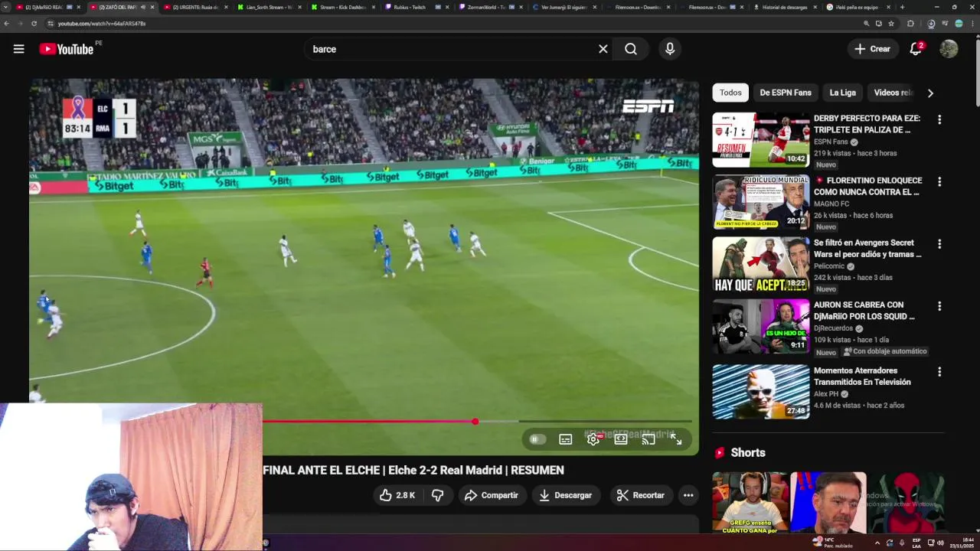
Task: Open the ESPN Fans channel link
Action: click(x=831, y=142)
